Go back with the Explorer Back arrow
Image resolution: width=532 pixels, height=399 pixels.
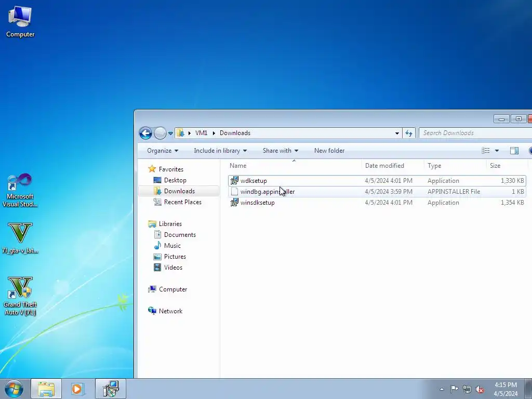click(x=145, y=133)
